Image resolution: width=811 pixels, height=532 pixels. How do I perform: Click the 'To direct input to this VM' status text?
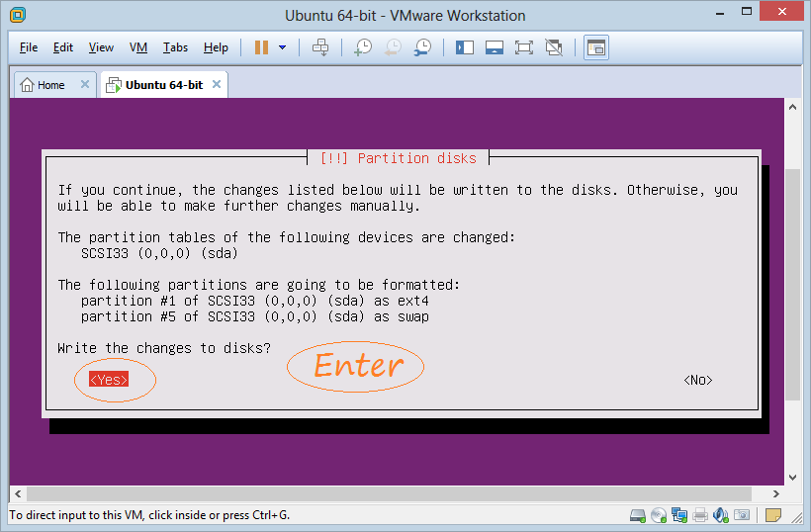click(149, 515)
